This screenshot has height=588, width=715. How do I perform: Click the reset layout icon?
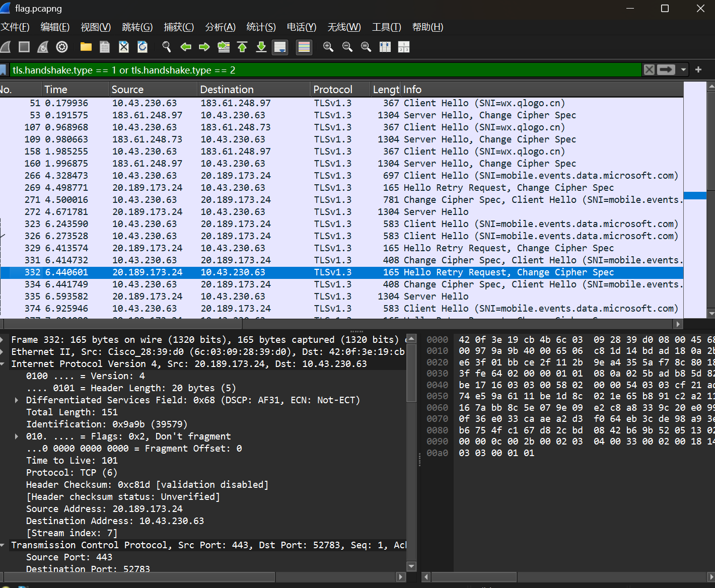404,47
